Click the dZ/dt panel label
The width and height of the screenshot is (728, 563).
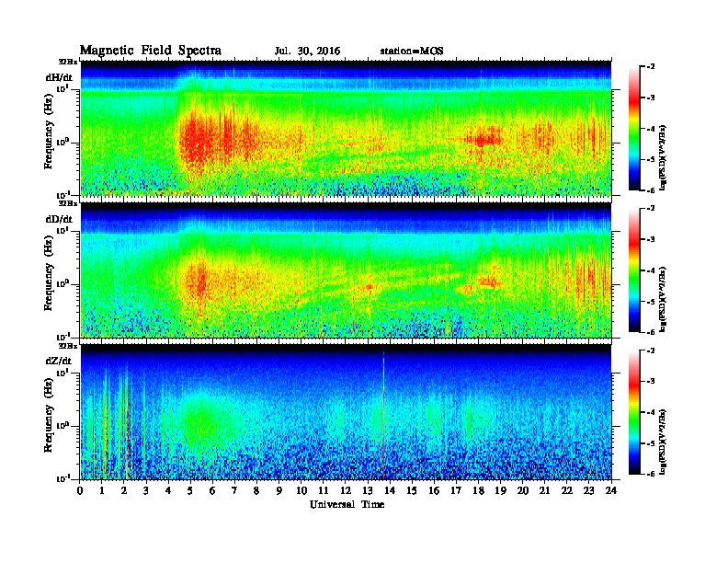(59, 361)
